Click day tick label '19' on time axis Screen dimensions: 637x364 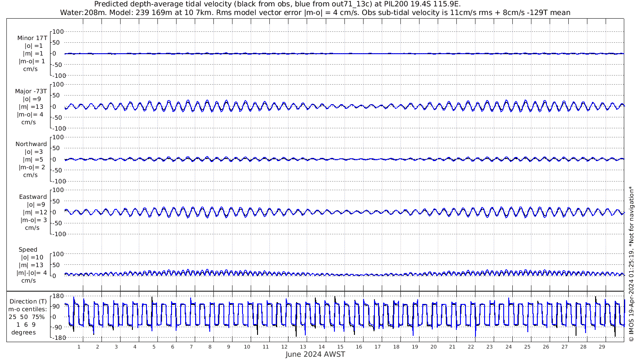415,347
